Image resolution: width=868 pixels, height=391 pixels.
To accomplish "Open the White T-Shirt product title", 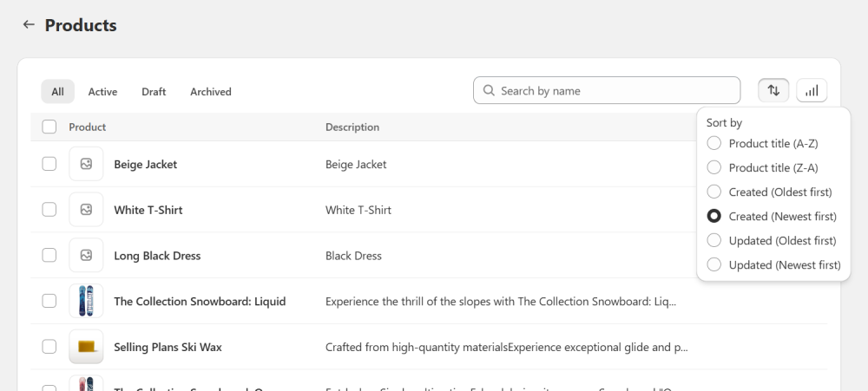I will tap(148, 210).
